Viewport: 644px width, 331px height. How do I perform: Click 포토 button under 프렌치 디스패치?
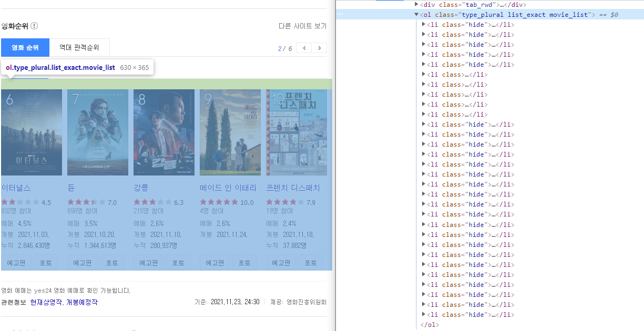coord(311,263)
